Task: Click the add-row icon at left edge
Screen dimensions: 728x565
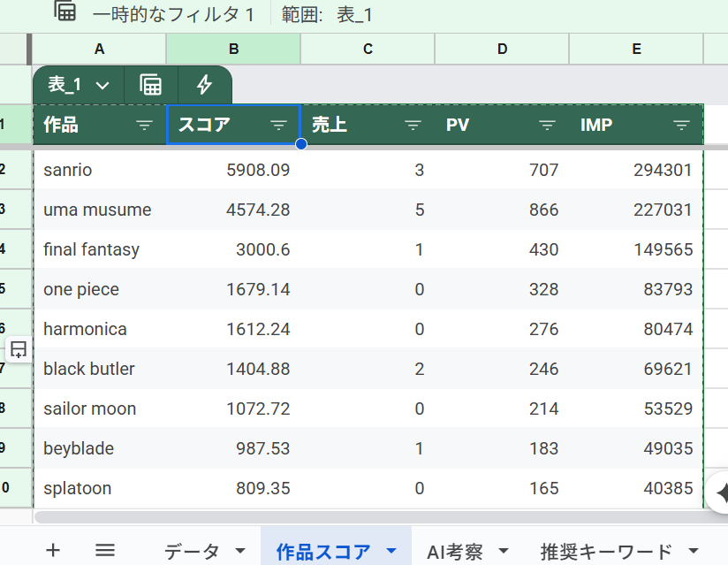Action: point(19,349)
